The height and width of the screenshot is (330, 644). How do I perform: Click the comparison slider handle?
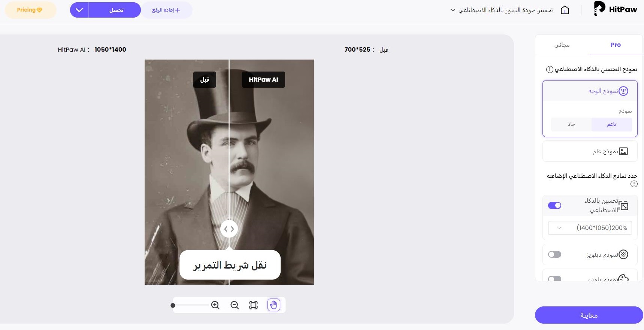229,229
